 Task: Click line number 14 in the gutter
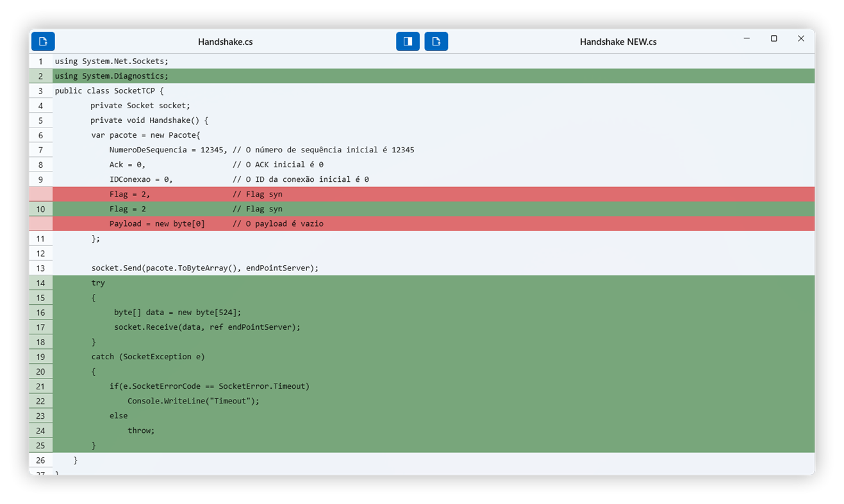[40, 283]
